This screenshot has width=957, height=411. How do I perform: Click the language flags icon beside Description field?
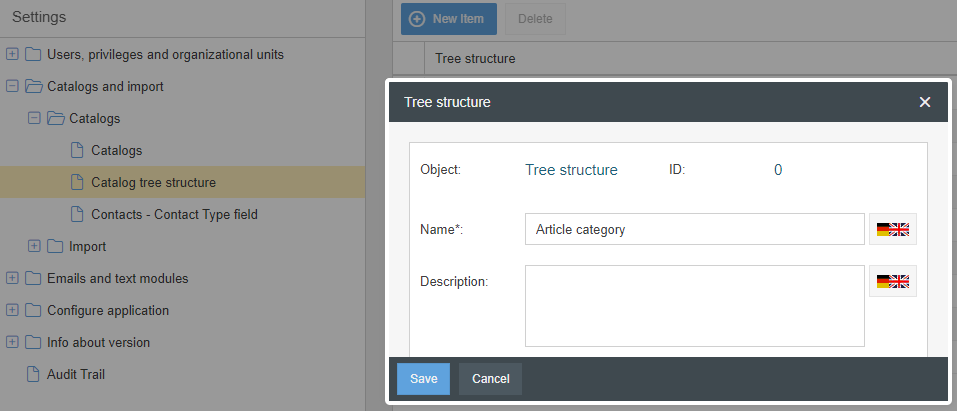(893, 281)
